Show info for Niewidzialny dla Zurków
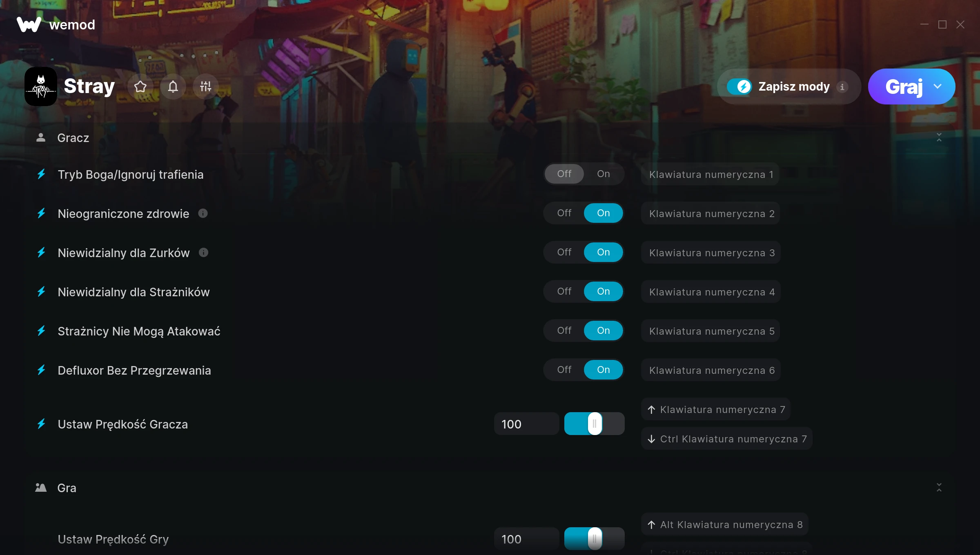Viewport: 980px width, 555px height. coord(203,253)
